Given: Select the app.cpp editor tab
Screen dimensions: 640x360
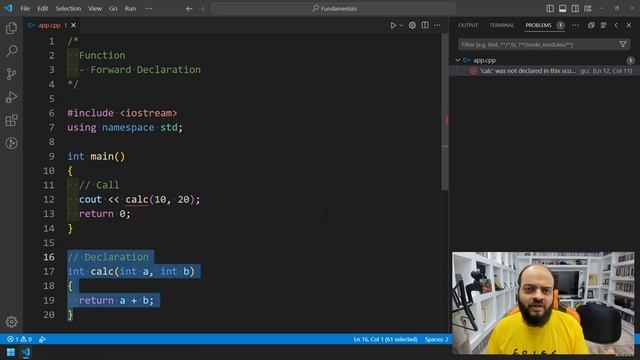Looking at the screenshot, I should tap(50, 25).
